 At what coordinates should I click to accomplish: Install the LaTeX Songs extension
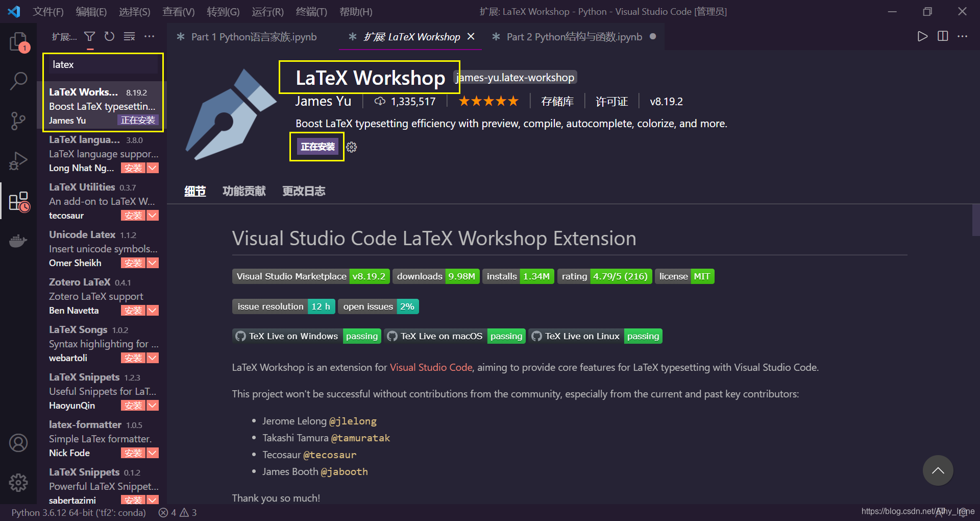133,358
